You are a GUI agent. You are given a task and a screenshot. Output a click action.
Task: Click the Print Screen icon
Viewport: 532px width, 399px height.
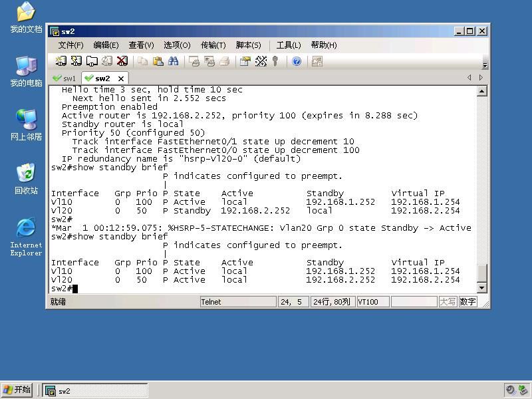tap(194, 61)
